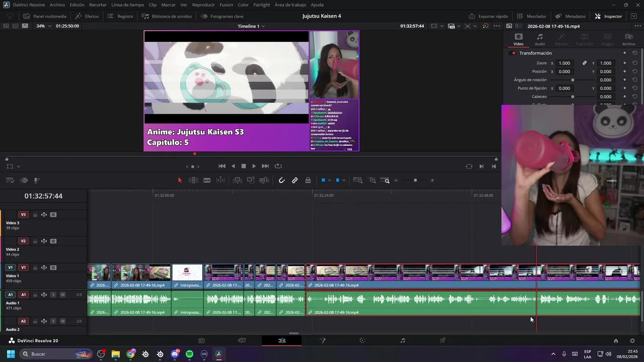Expand the workspace layout dropdown beside Inspector
This screenshot has width=644, height=362.
click(x=634, y=16)
